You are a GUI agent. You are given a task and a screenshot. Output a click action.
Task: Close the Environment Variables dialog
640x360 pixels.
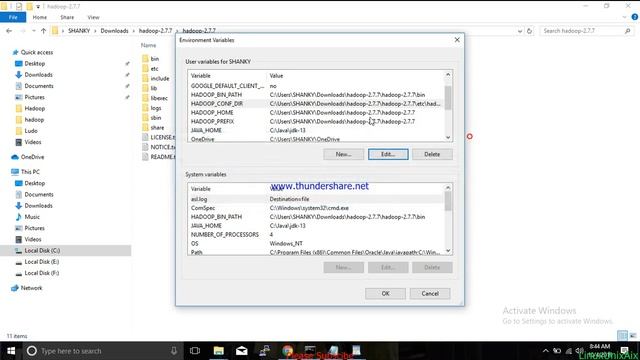[457, 40]
